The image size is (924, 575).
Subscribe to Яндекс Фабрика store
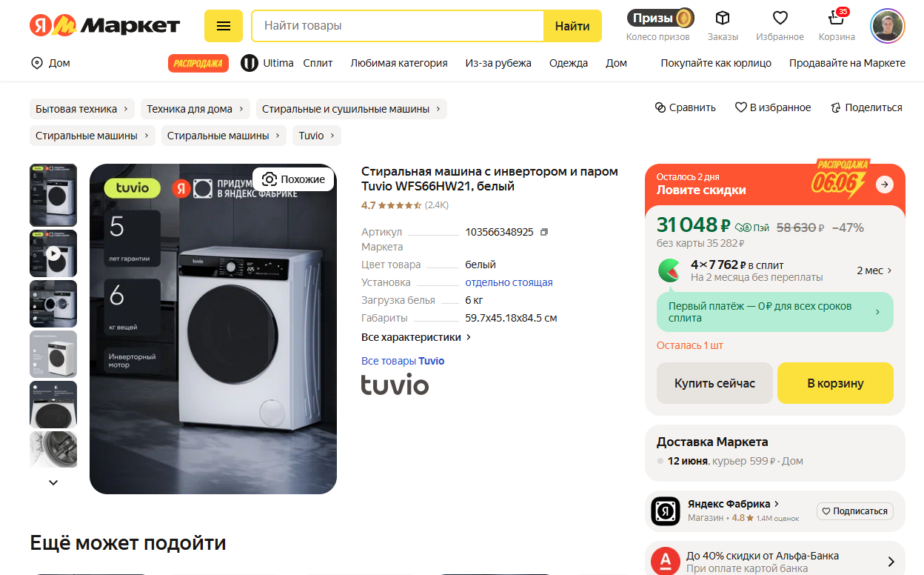855,511
